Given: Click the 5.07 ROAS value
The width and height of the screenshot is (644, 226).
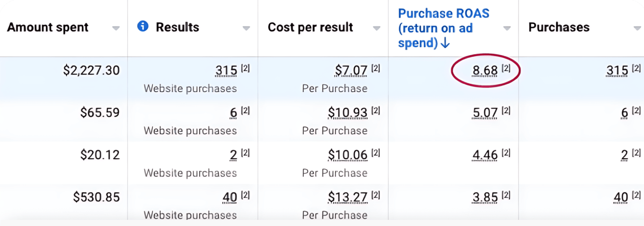Looking at the screenshot, I should [x=485, y=112].
